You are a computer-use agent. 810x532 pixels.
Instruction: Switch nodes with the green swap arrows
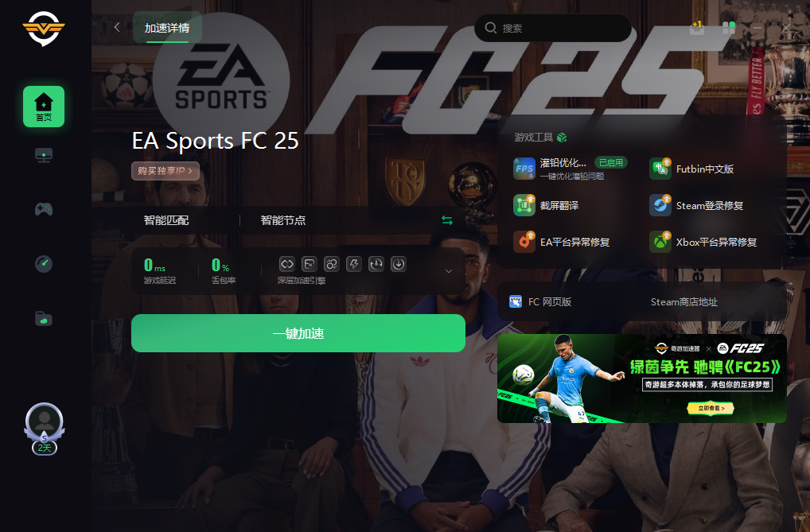pyautogui.click(x=447, y=220)
